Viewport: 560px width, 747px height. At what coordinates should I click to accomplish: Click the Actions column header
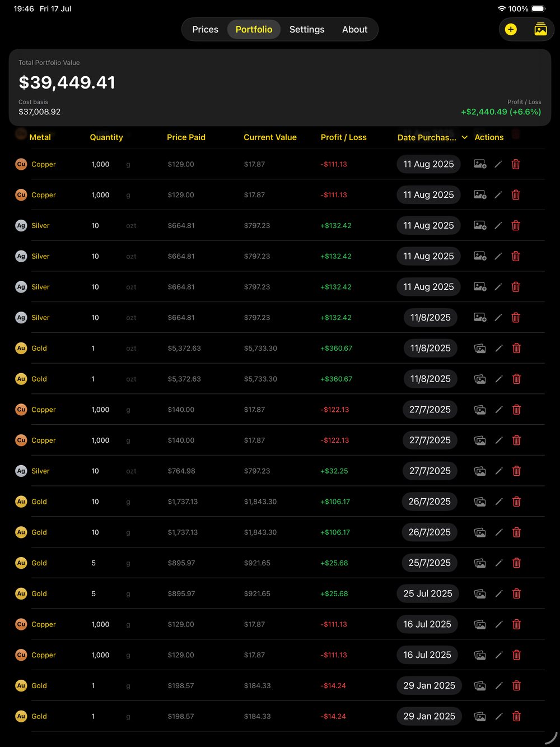(x=489, y=137)
